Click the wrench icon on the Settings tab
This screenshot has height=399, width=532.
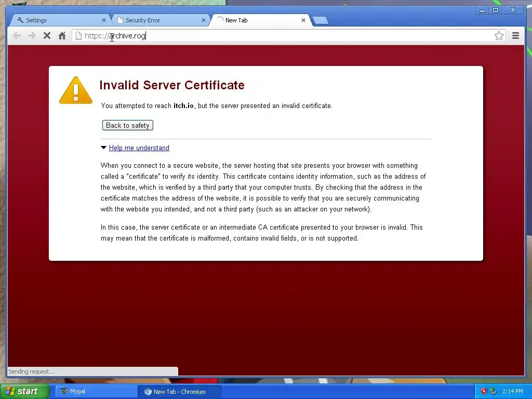20,20
